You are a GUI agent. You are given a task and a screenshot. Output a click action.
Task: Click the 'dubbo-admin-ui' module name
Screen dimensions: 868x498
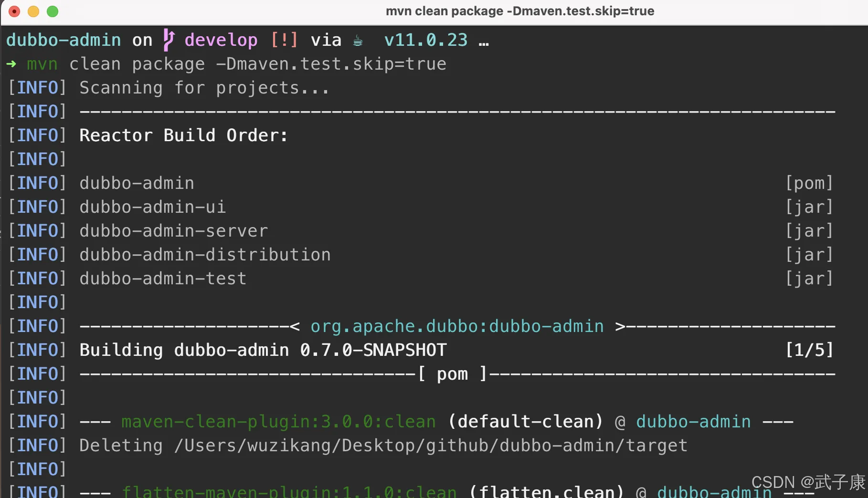point(152,207)
